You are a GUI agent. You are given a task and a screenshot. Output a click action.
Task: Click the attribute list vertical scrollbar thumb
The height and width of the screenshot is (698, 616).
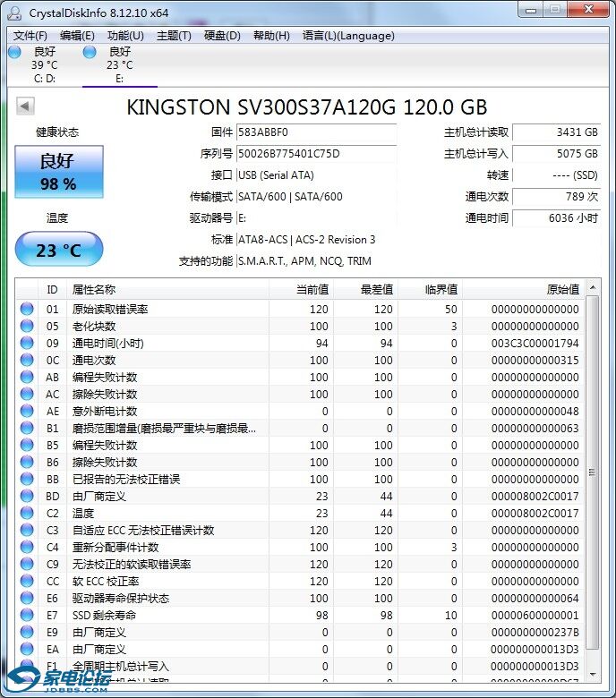[593, 472]
